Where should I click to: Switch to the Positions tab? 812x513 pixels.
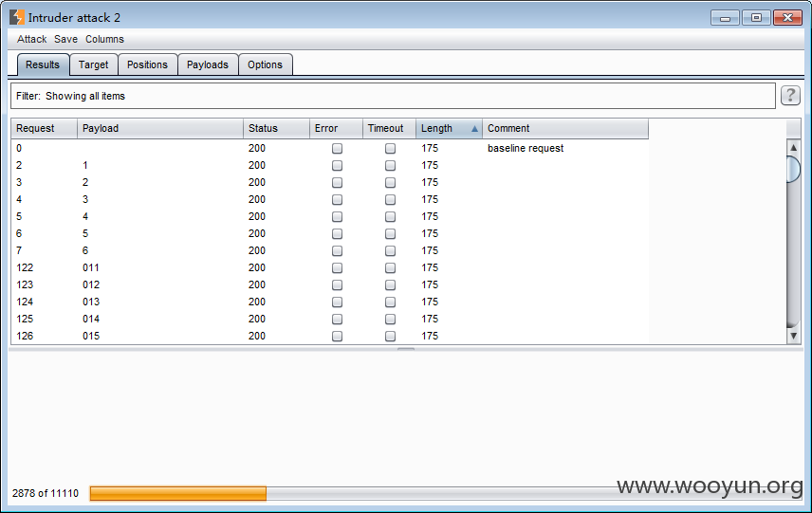(x=148, y=64)
